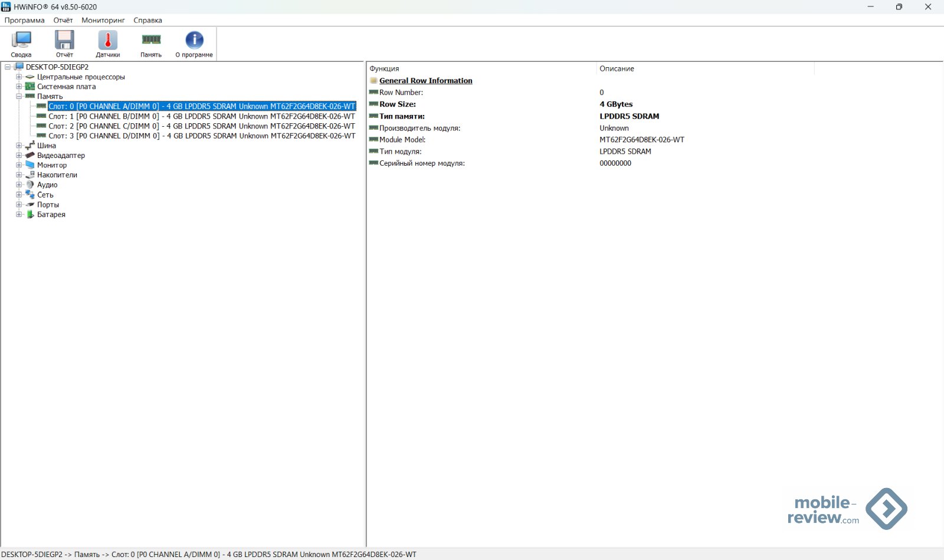Screen dimensions: 944x560
Task: Expand the Видеоадаптер tree node
Action: (19, 155)
